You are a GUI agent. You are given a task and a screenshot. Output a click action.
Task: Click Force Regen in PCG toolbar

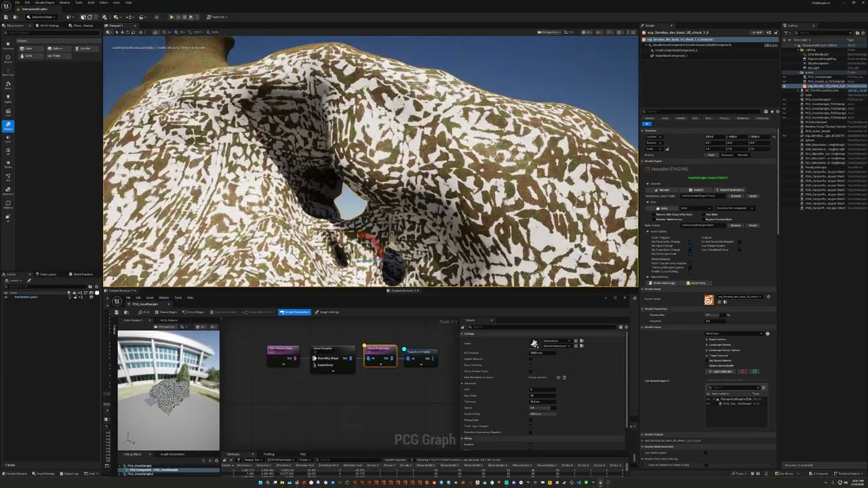tap(193, 312)
